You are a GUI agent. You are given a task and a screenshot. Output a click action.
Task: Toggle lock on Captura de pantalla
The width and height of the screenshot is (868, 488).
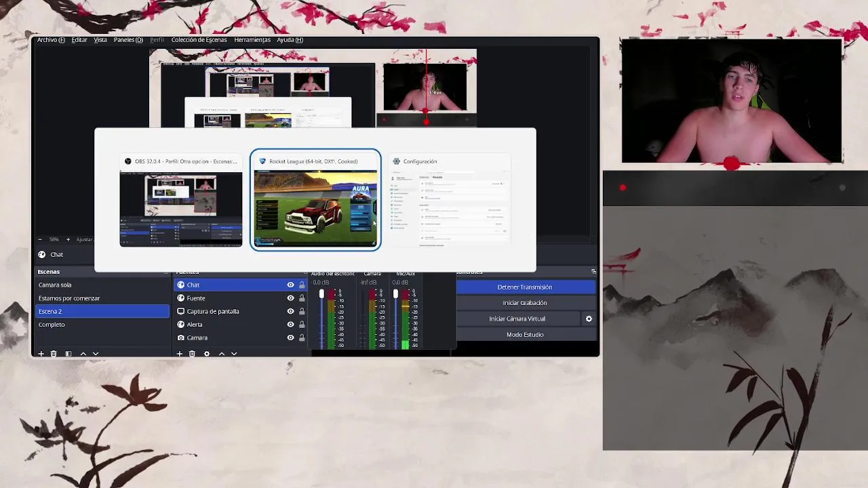(302, 311)
